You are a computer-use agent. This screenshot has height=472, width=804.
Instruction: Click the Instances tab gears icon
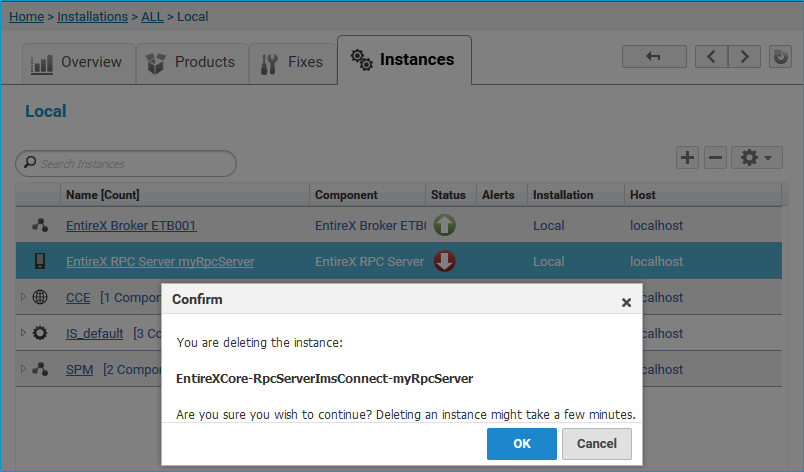tap(361, 60)
